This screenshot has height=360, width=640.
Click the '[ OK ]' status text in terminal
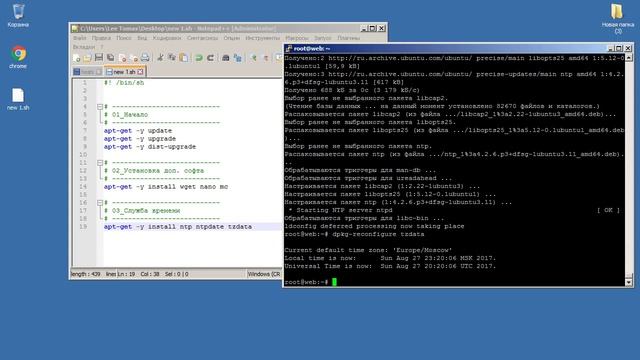[x=608, y=211]
